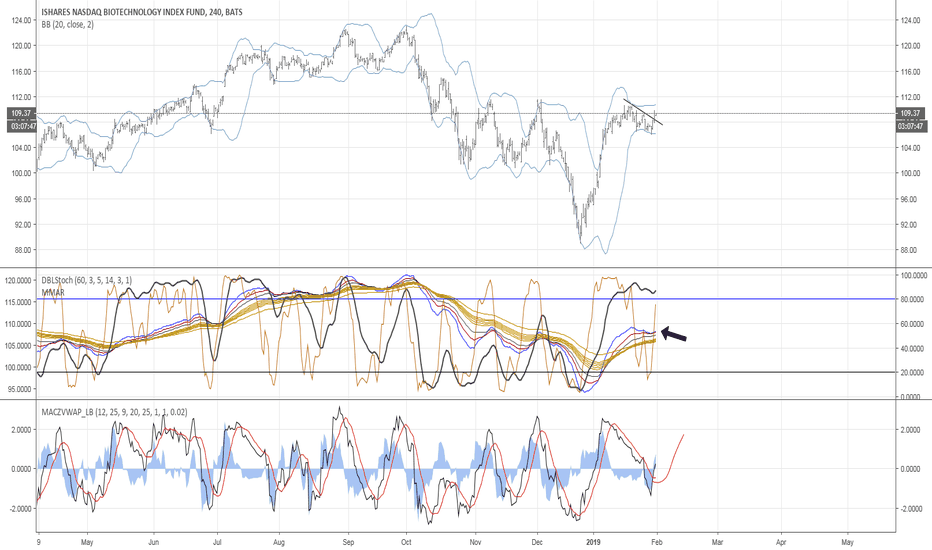Image resolution: width=932 pixels, height=550 pixels.
Task: Open the DBLStoch (60, 3, 5, 14, 3, 1) indicator label
Action: click(x=87, y=280)
